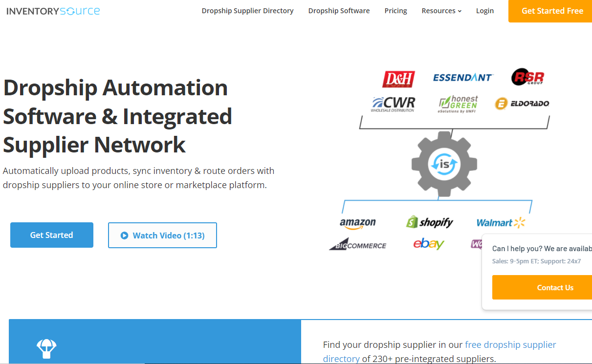Click the Essendant supplier logo
The image size is (592, 364).
[463, 77]
